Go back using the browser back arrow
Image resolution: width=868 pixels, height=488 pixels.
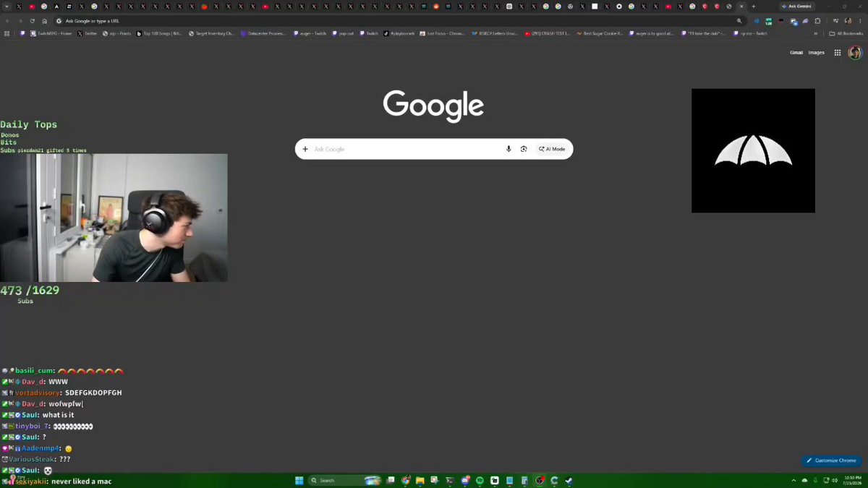tap(7, 21)
